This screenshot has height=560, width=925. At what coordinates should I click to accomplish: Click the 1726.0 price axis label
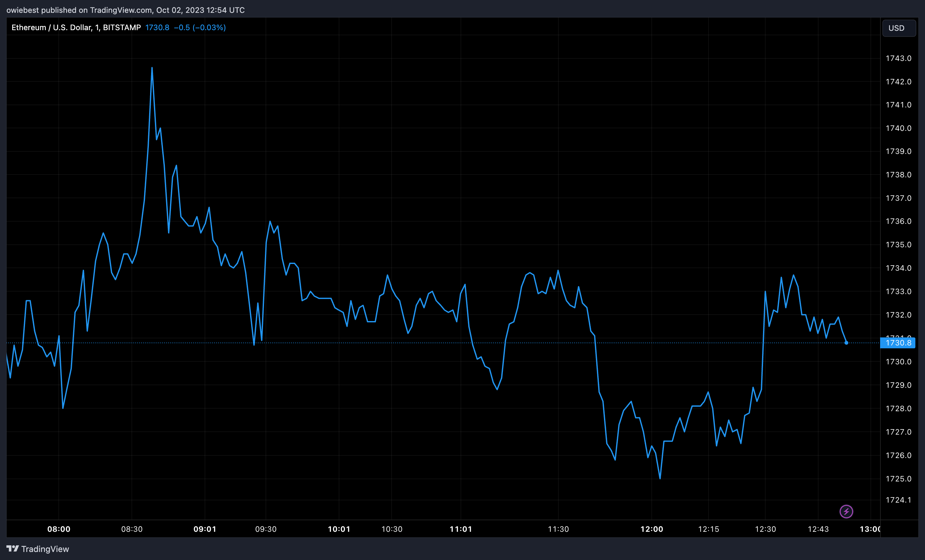pos(898,455)
